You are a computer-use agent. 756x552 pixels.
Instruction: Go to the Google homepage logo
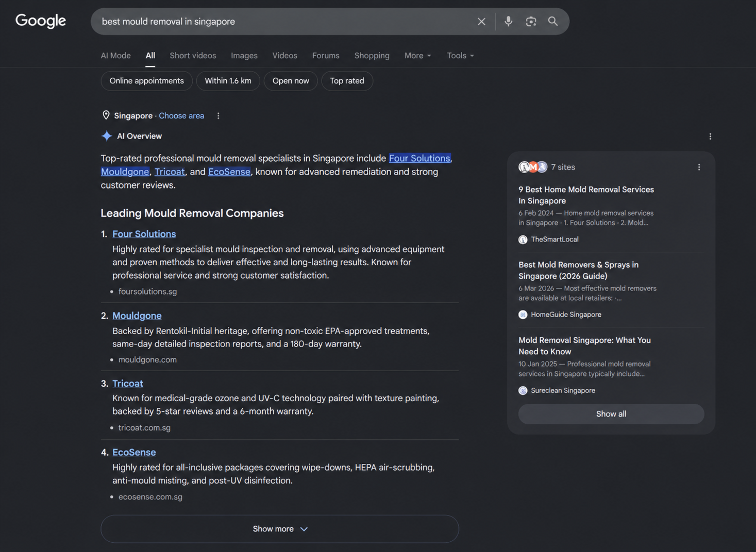[41, 21]
